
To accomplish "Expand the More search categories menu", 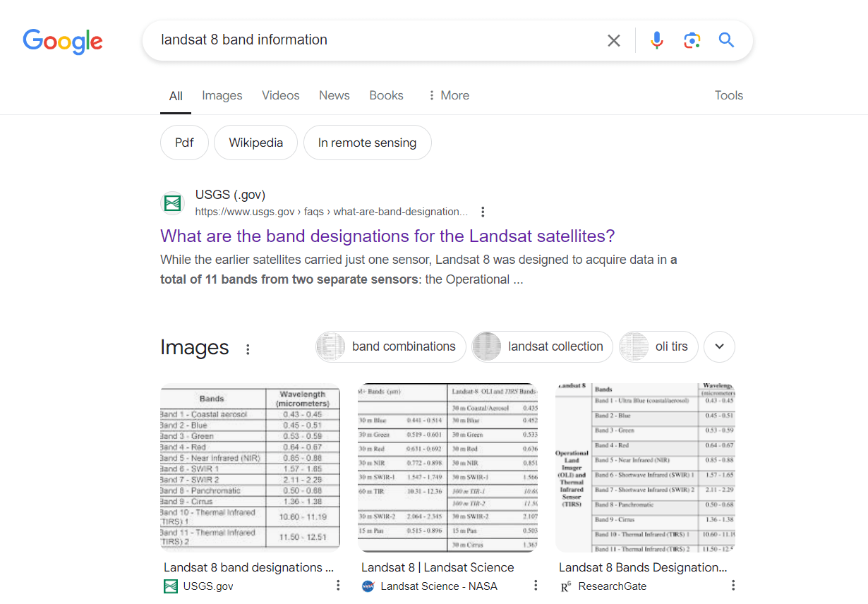I will pyautogui.click(x=448, y=95).
